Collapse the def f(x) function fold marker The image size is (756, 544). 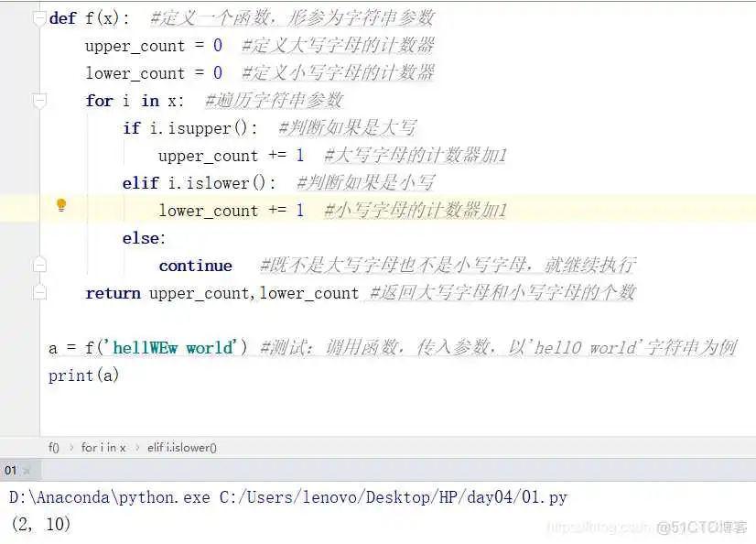pos(39,18)
